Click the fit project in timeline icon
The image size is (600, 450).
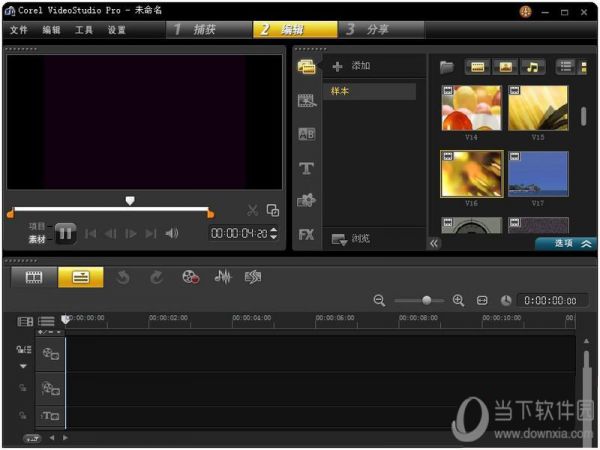pyautogui.click(x=481, y=300)
